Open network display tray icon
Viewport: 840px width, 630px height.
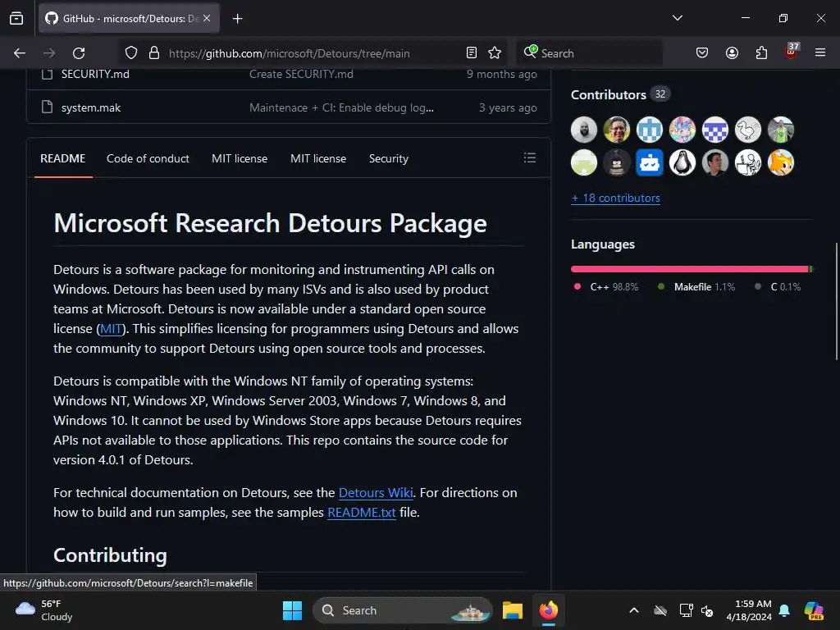pos(686,610)
